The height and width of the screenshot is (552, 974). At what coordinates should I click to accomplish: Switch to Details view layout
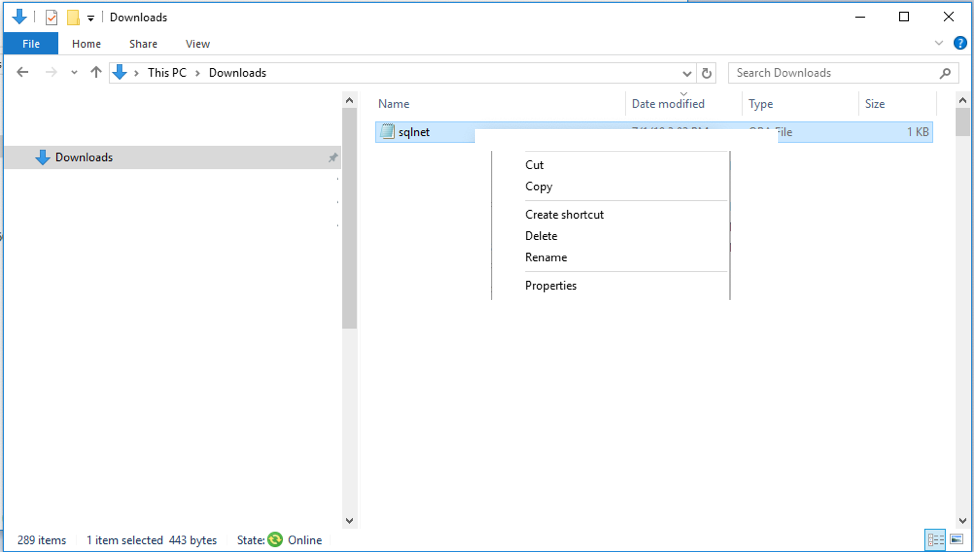[934, 540]
